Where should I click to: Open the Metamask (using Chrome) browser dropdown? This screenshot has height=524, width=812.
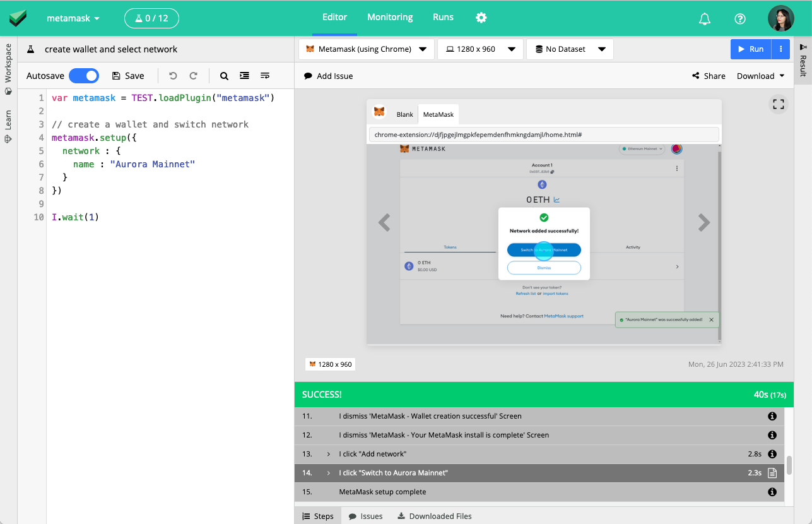point(366,49)
